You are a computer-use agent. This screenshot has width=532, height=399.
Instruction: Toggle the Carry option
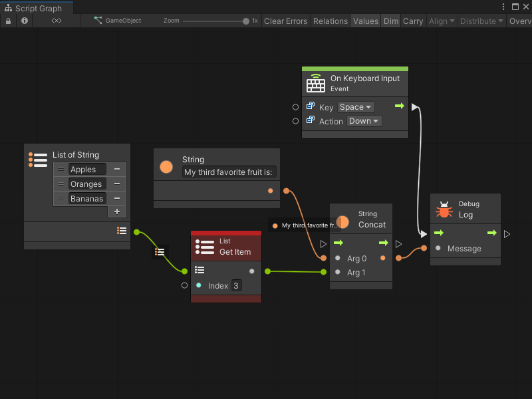413,21
